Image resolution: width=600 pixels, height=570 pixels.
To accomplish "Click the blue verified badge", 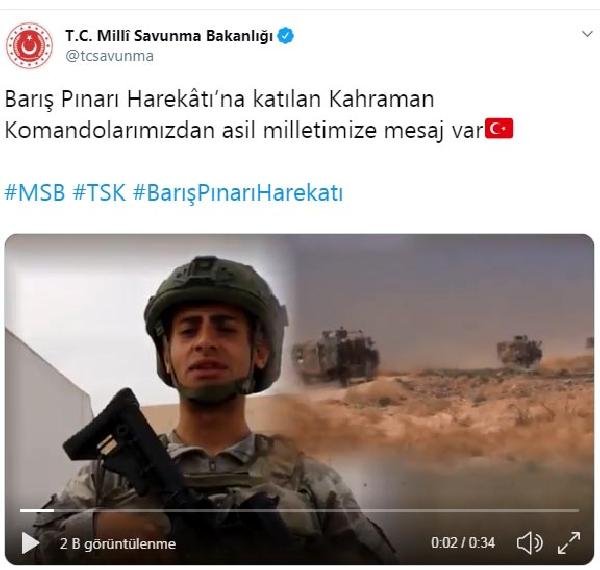I will coord(285,36).
